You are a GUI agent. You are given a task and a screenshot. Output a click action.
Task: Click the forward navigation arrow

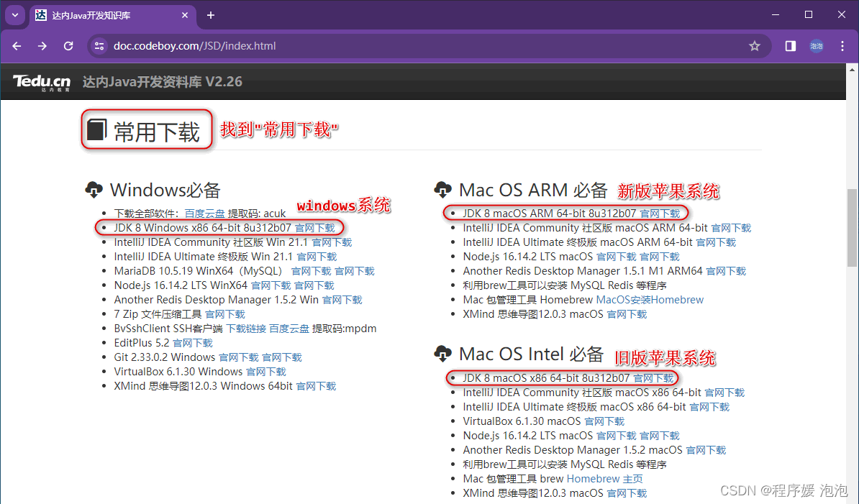tap(42, 45)
